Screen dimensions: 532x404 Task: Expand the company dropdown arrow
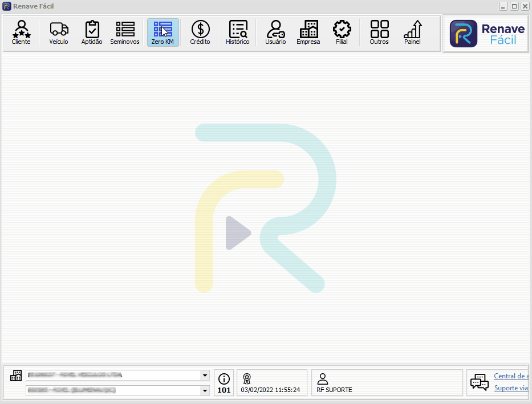click(205, 375)
